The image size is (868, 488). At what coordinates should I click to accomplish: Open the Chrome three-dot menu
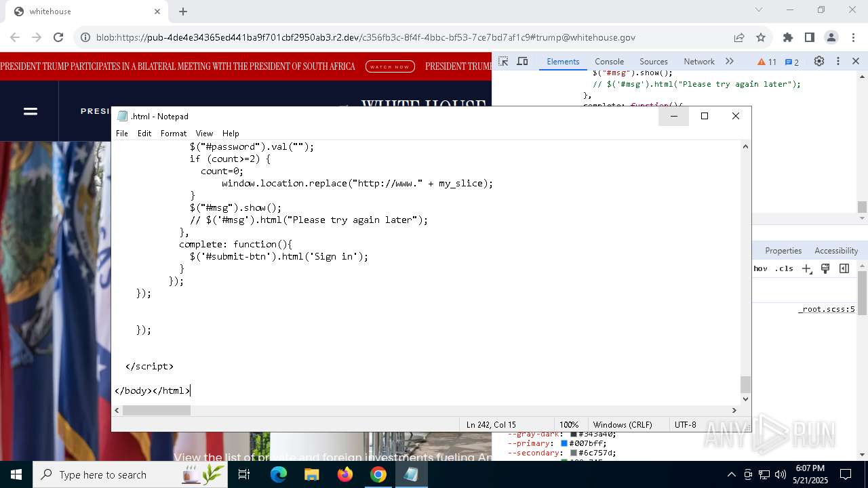point(852,37)
